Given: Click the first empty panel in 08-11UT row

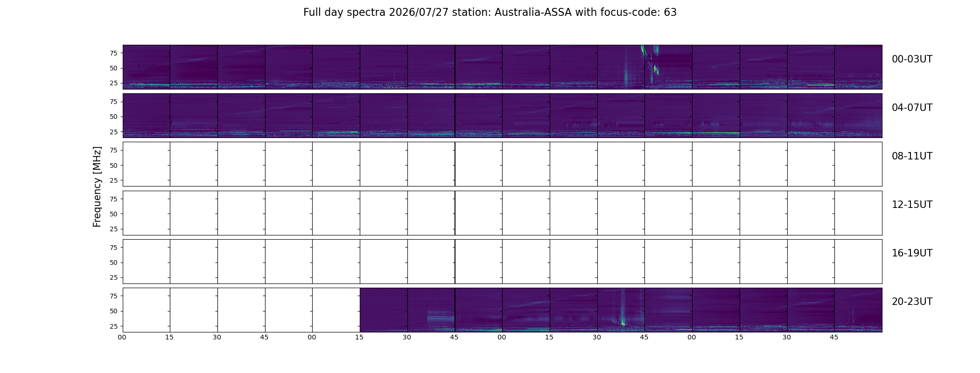Looking at the screenshot, I should point(147,164).
